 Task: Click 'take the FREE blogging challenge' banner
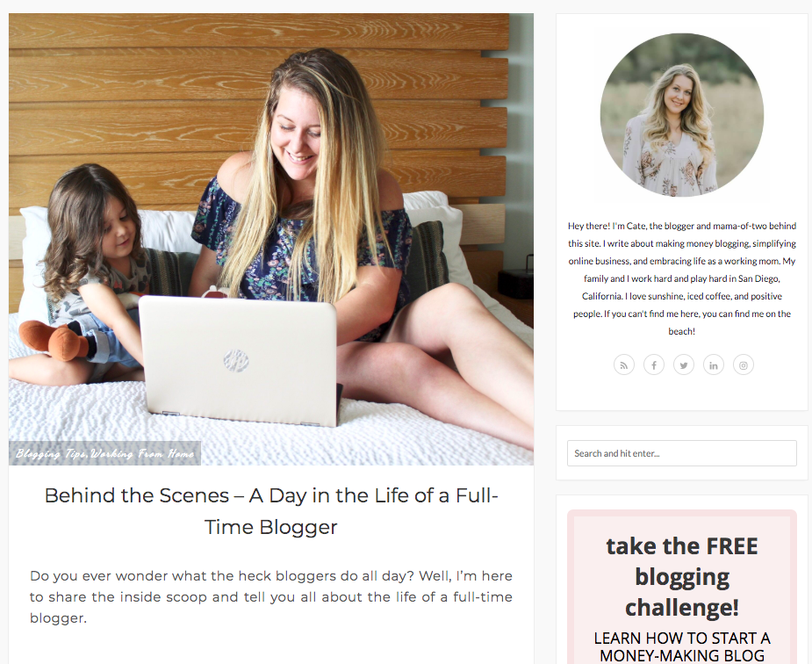point(681,576)
